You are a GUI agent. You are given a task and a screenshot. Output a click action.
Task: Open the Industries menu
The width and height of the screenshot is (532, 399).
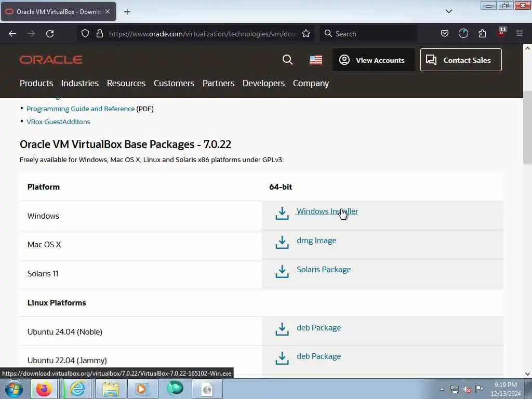coord(79,83)
